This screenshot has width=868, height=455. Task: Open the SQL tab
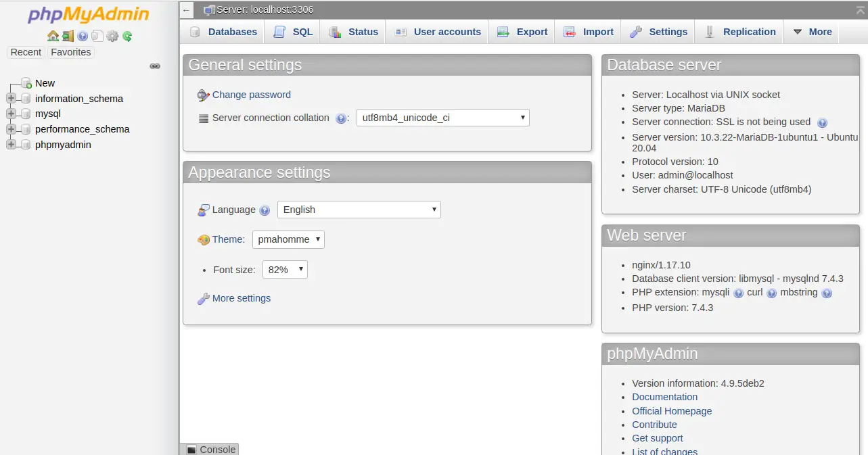[x=294, y=32]
